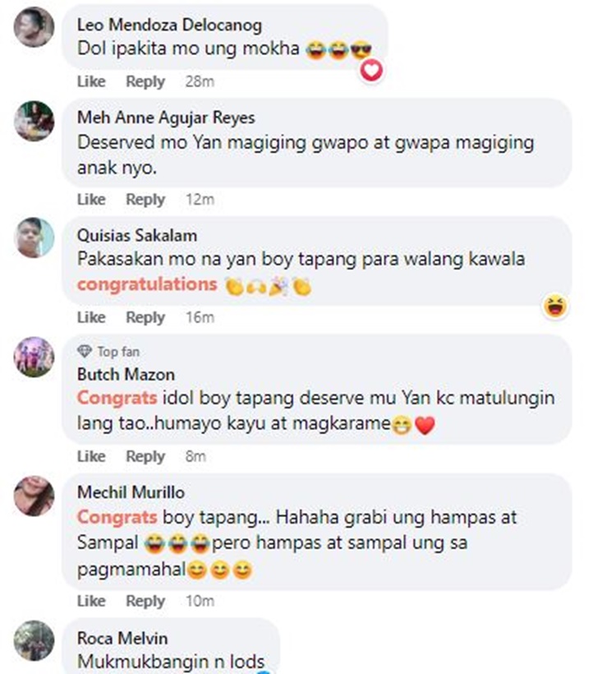Reply to Butch Mazon's comment
616x674 pixels.
[145, 456]
